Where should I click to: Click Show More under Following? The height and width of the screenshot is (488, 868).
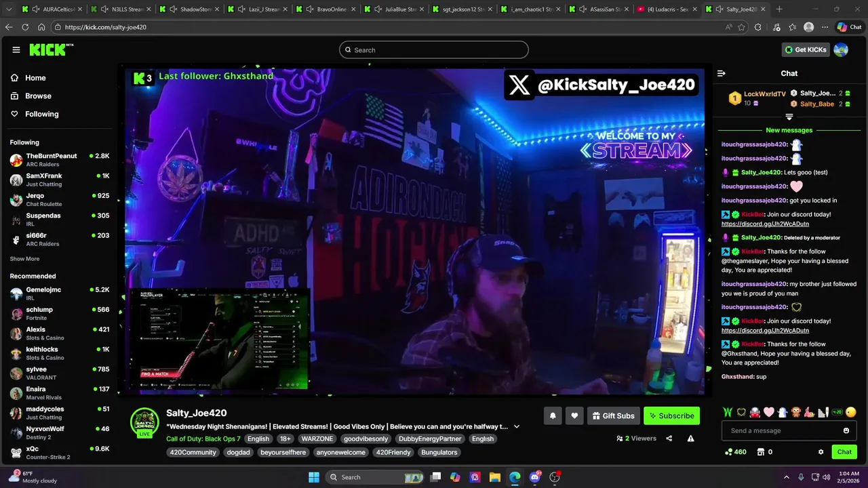[24, 259]
